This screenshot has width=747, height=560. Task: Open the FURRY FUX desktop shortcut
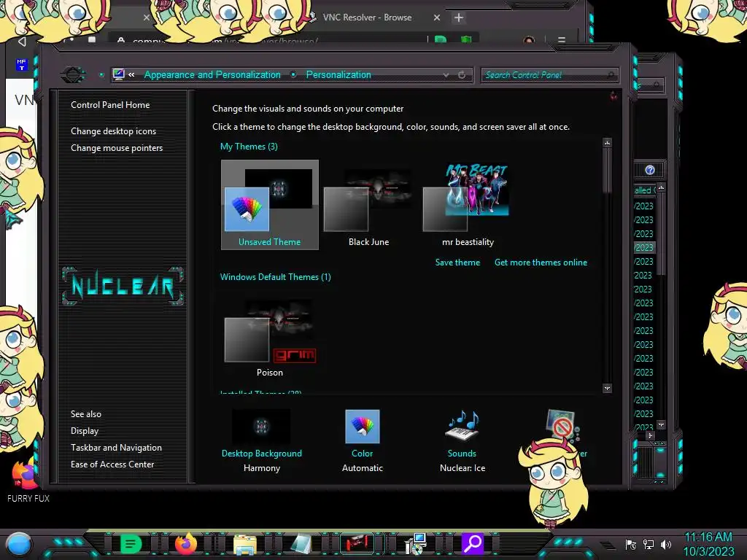(x=26, y=480)
